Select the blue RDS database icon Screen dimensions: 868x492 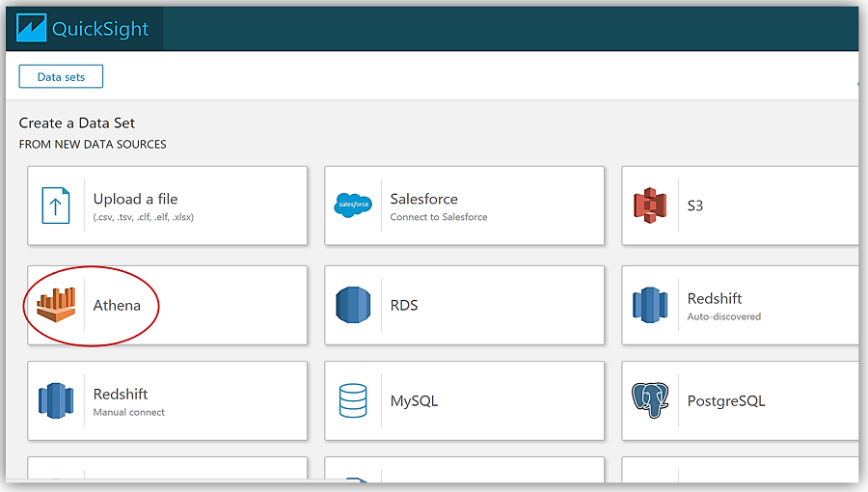(x=353, y=305)
